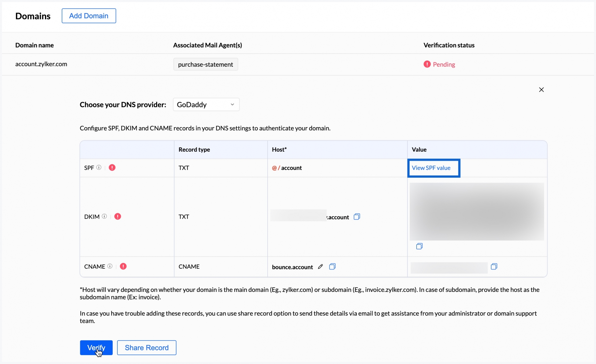Click Share Record to email records
The width and height of the screenshot is (596, 364).
pos(147,348)
